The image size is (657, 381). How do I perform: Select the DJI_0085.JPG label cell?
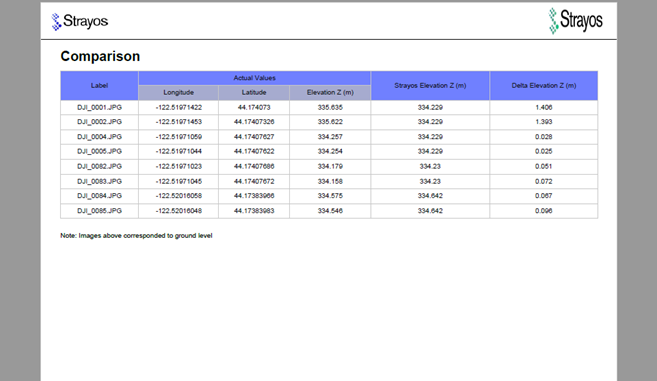[99, 211]
